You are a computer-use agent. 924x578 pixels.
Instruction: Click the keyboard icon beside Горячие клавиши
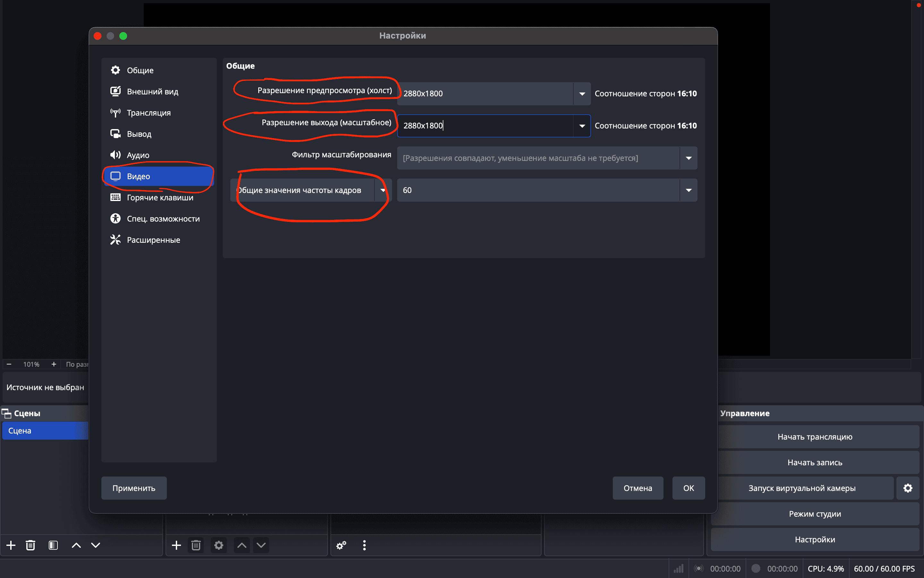point(115,197)
